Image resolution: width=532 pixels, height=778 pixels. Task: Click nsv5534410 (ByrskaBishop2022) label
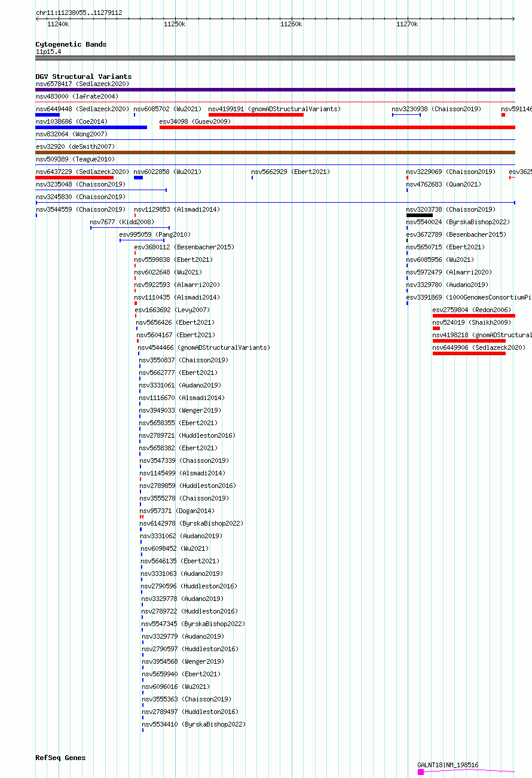[194, 724]
